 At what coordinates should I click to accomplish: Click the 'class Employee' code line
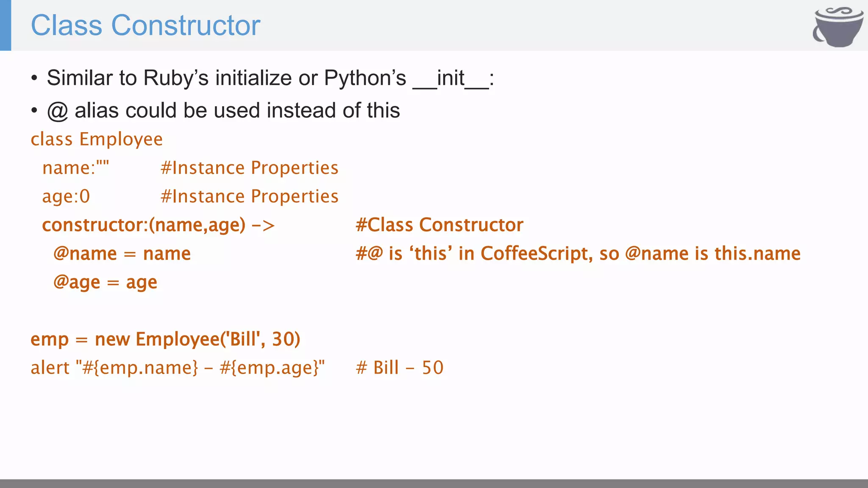[97, 139]
